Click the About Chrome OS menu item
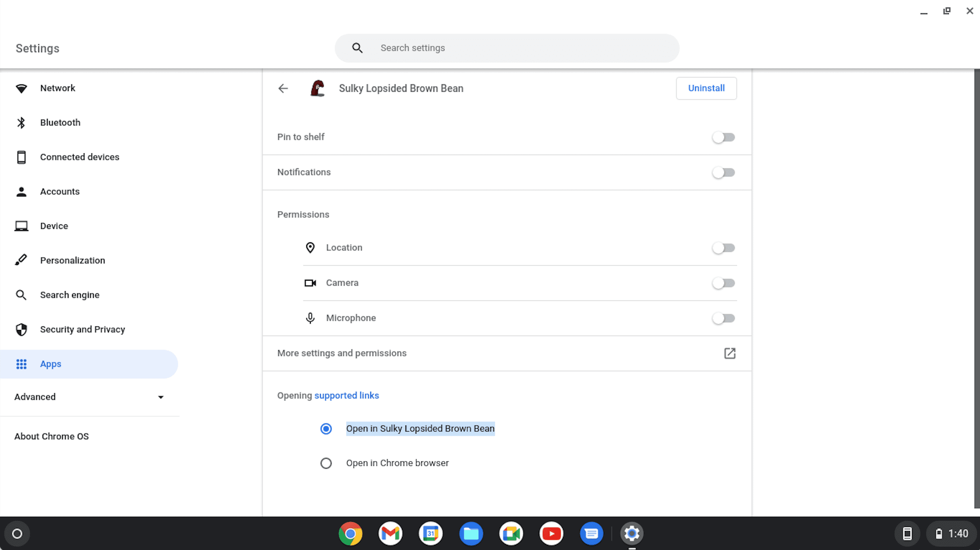 [x=51, y=436]
